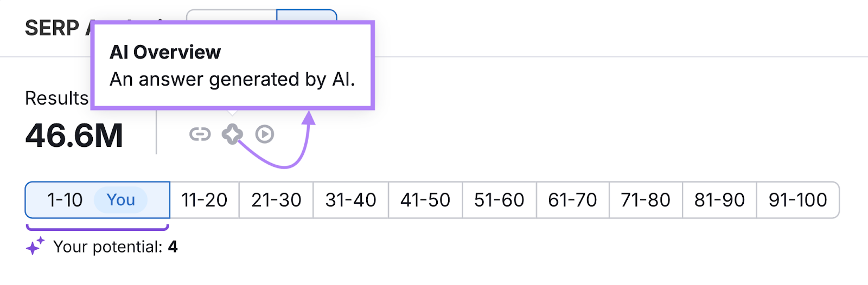Click the AI Overview sparkle icon
The width and height of the screenshot is (868, 285).
click(x=232, y=134)
